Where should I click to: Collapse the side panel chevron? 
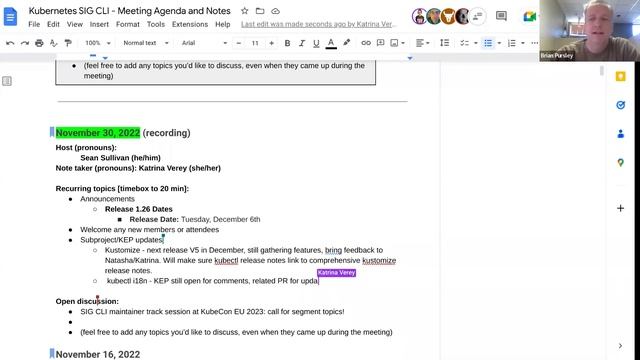[620, 346]
